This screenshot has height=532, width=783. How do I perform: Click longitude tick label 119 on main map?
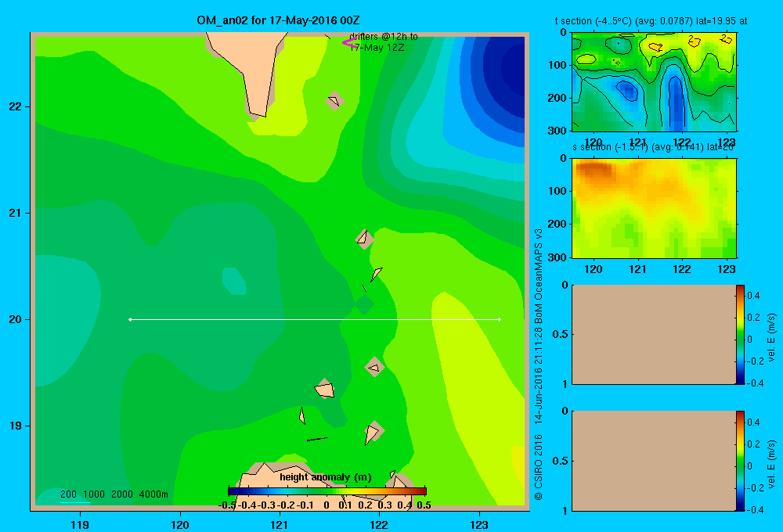[x=80, y=524]
